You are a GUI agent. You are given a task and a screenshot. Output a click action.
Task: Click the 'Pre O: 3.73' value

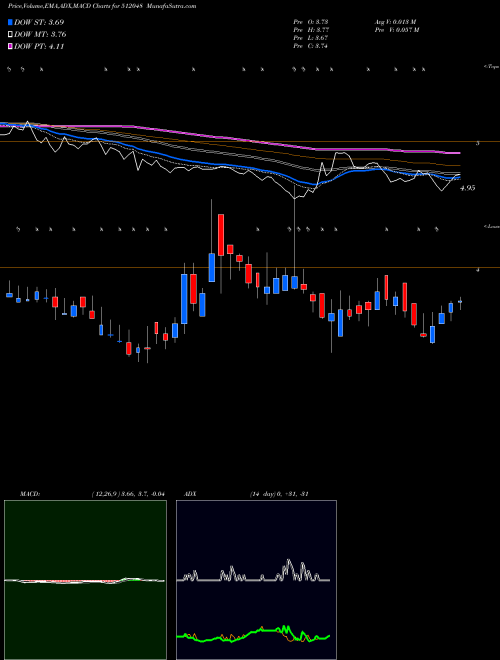(x=311, y=21)
